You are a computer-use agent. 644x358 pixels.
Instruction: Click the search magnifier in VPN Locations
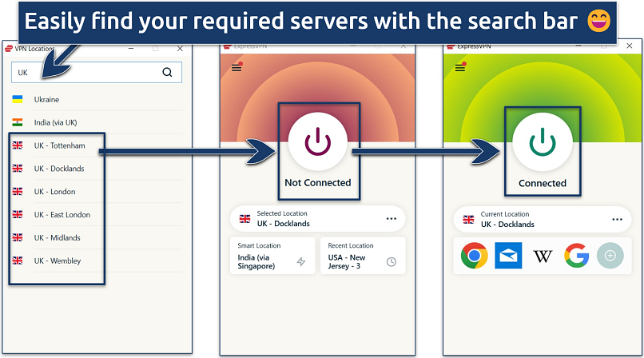tap(167, 72)
